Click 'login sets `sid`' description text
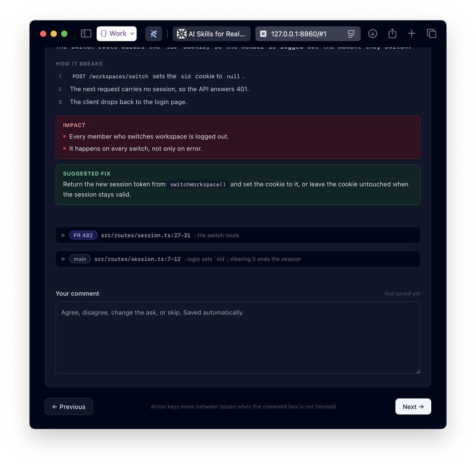Viewport: 476px width, 468px height. [244, 259]
